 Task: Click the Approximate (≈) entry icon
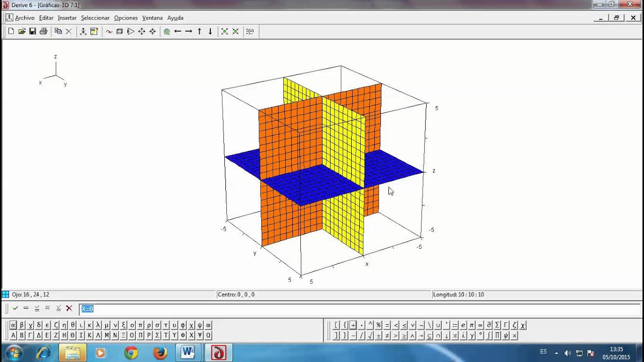(47, 308)
